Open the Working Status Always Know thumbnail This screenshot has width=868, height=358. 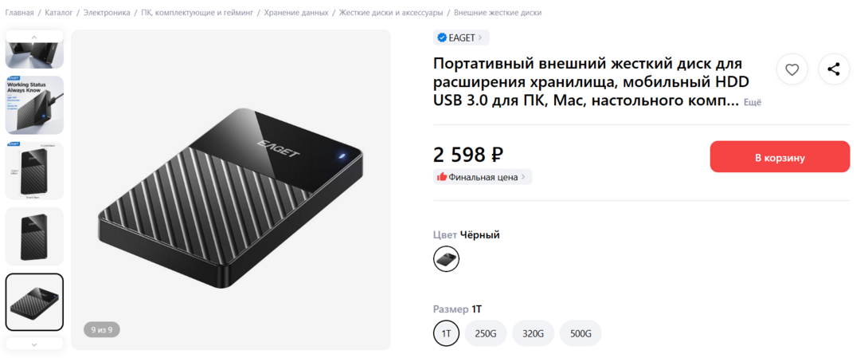[34, 105]
